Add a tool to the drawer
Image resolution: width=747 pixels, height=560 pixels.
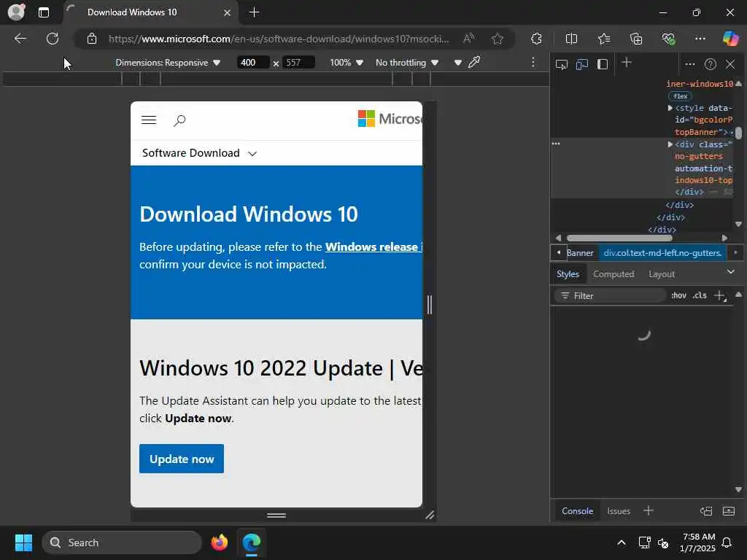[649, 511]
